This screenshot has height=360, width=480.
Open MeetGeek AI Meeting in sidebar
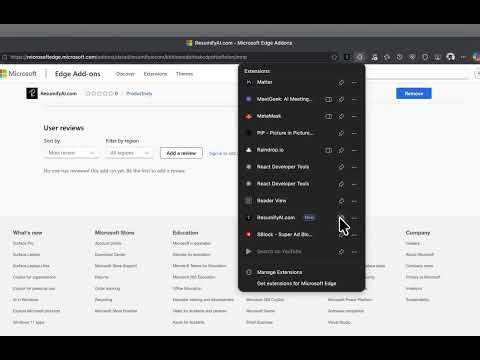point(328,99)
